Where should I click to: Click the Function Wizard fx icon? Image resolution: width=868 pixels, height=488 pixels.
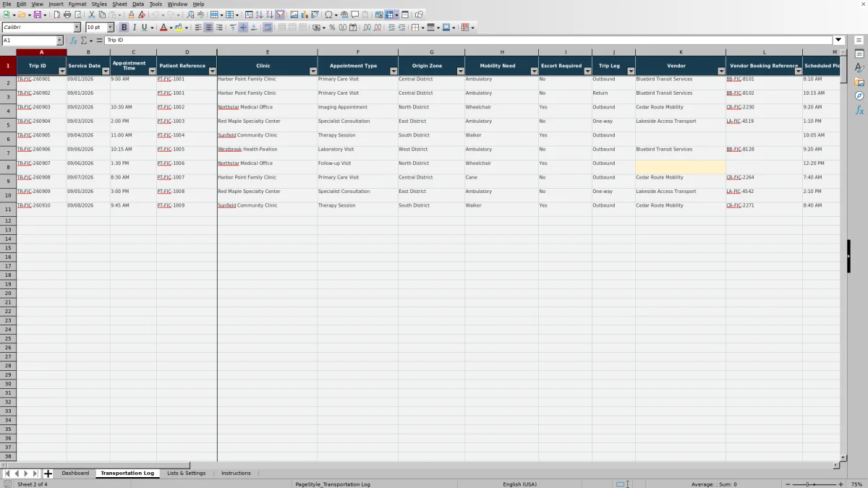pos(73,40)
